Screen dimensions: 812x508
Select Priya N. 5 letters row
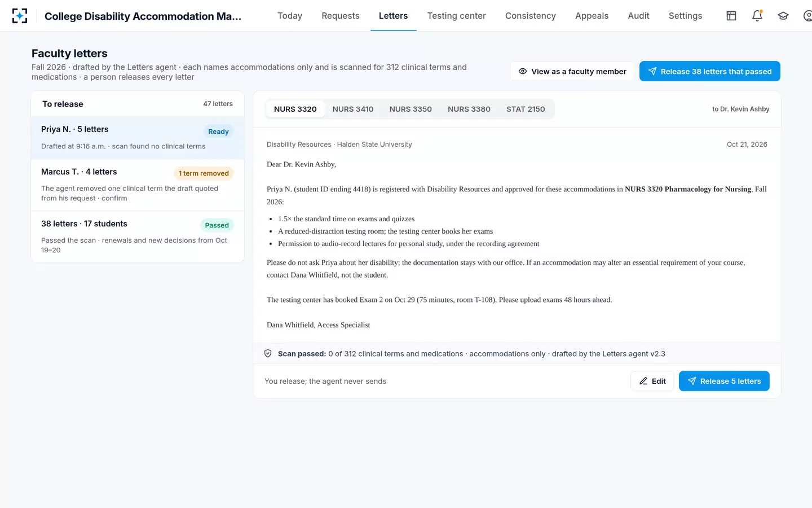[x=138, y=138]
